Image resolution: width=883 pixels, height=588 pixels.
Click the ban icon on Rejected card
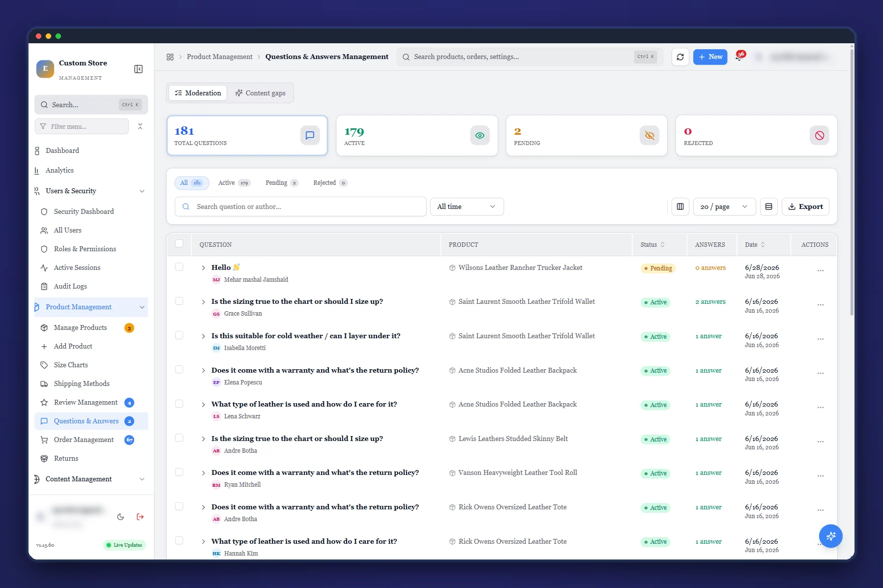[820, 136]
